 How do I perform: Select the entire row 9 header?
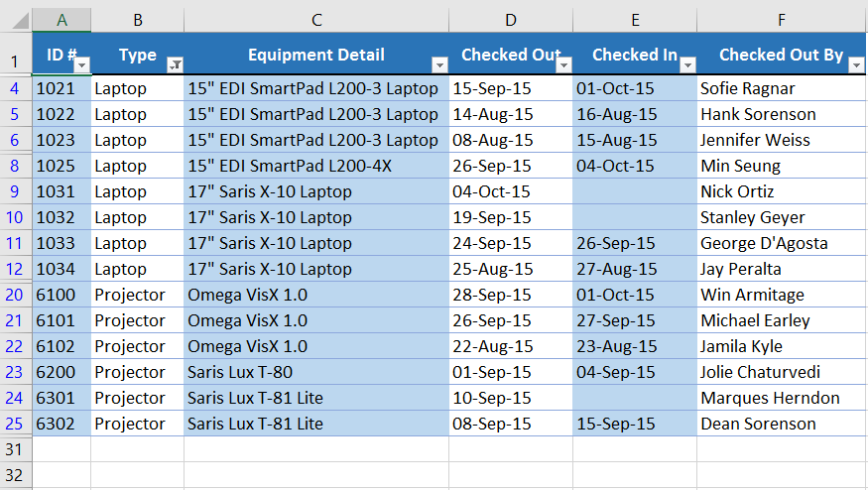coord(15,191)
